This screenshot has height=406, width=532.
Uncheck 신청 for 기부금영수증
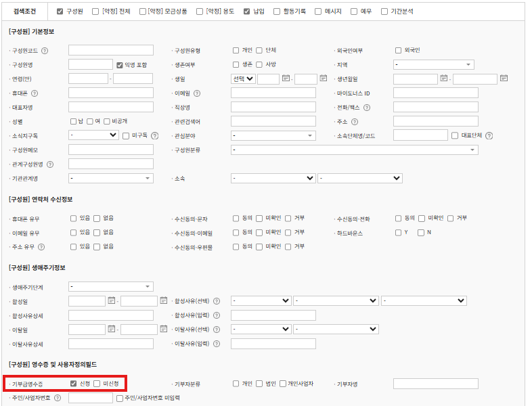click(x=73, y=384)
